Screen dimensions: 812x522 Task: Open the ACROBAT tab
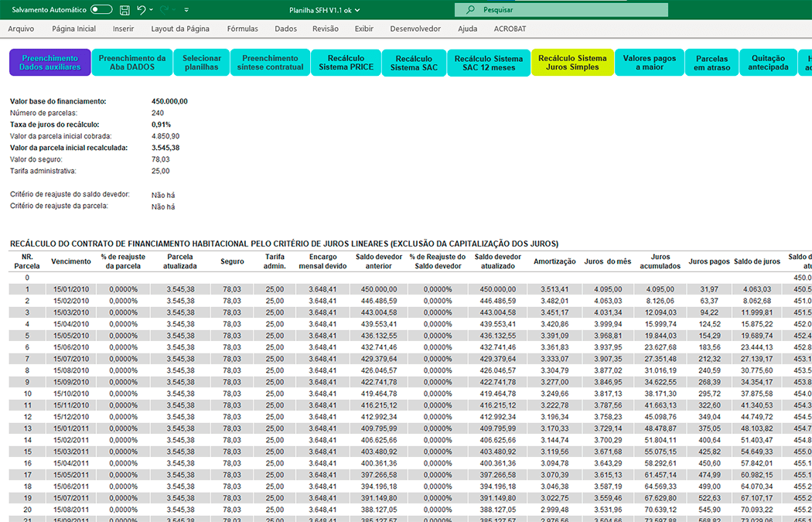[x=510, y=29]
